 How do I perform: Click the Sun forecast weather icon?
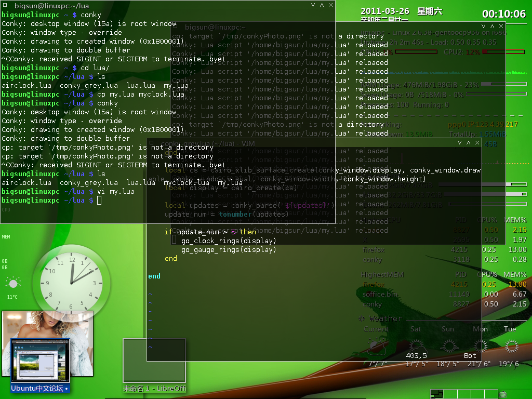449,347
